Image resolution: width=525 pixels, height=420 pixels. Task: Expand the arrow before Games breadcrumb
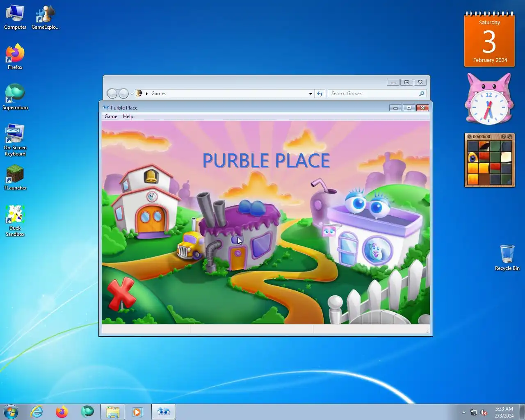click(146, 94)
